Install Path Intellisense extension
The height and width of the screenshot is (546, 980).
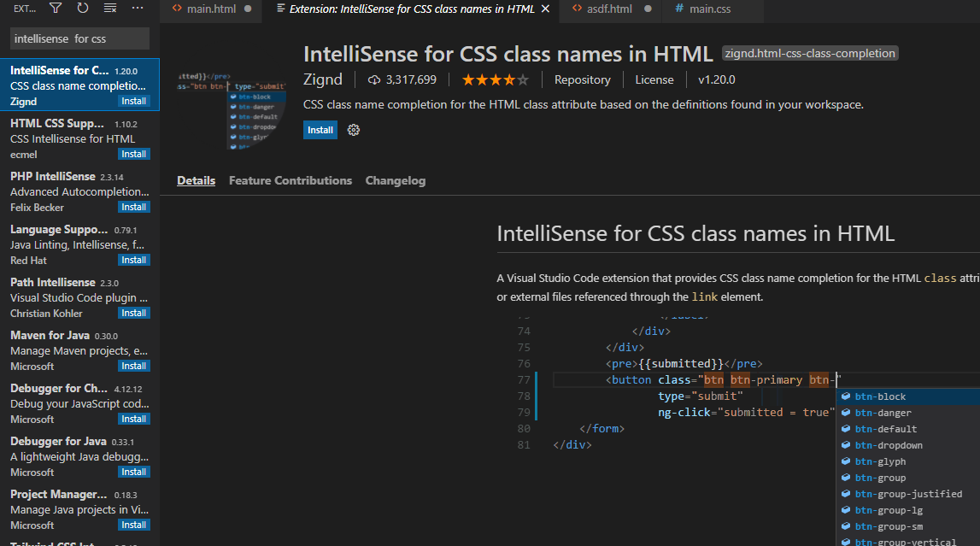pos(134,313)
